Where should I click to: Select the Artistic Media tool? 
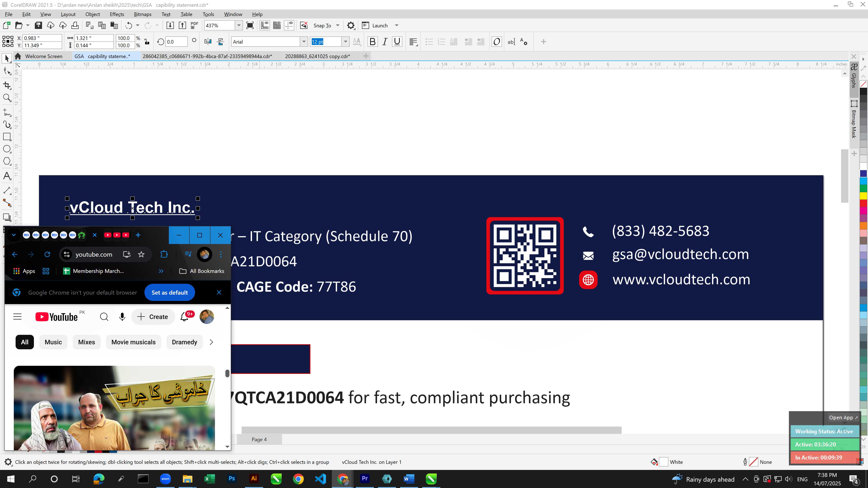point(7,125)
